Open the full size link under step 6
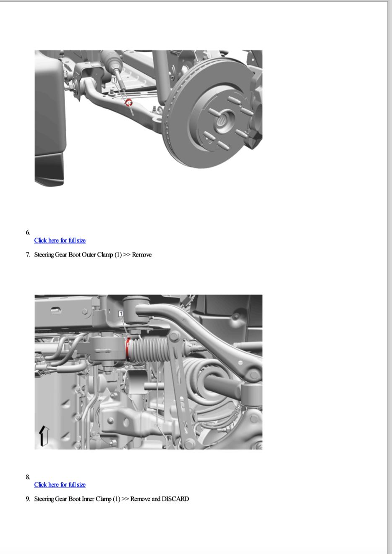 click(x=60, y=240)
